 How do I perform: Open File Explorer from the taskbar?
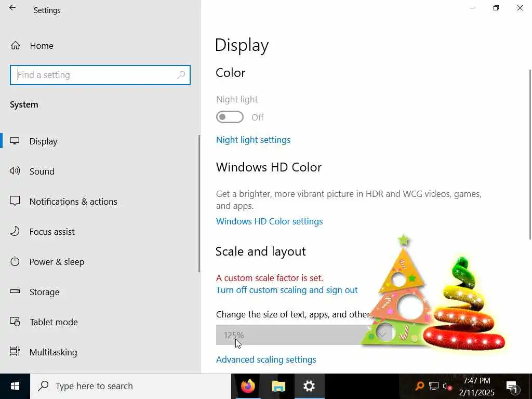[x=278, y=386]
